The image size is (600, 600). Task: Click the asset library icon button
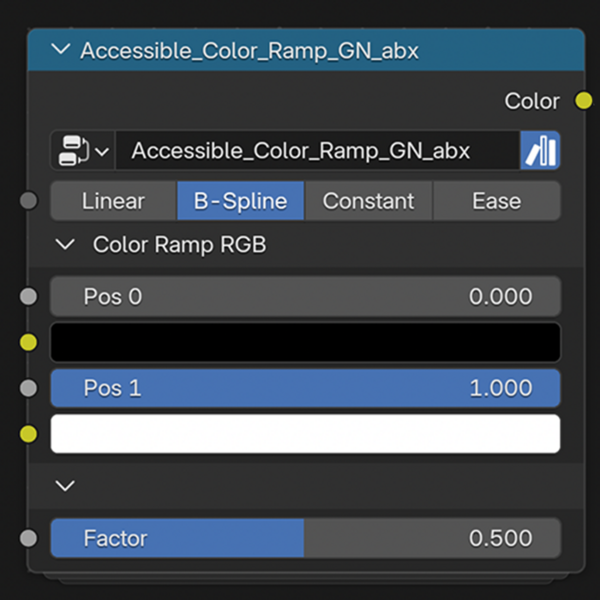pyautogui.click(x=540, y=152)
